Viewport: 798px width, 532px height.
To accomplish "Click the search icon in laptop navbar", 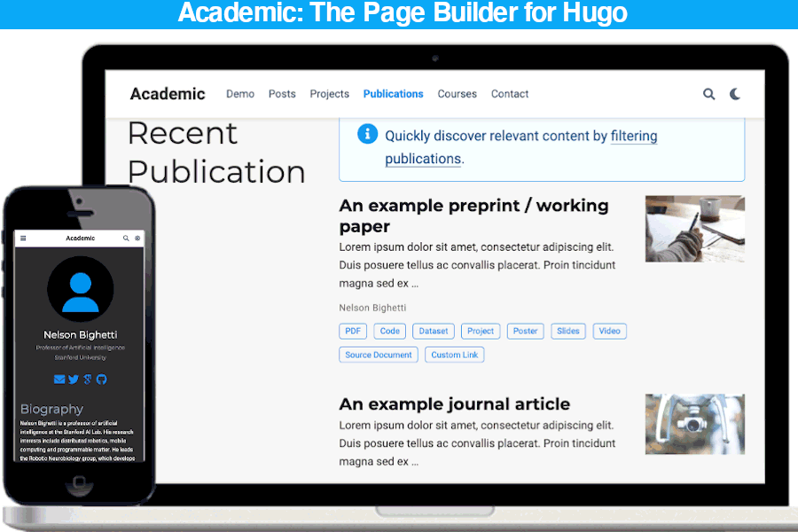I will 708,94.
